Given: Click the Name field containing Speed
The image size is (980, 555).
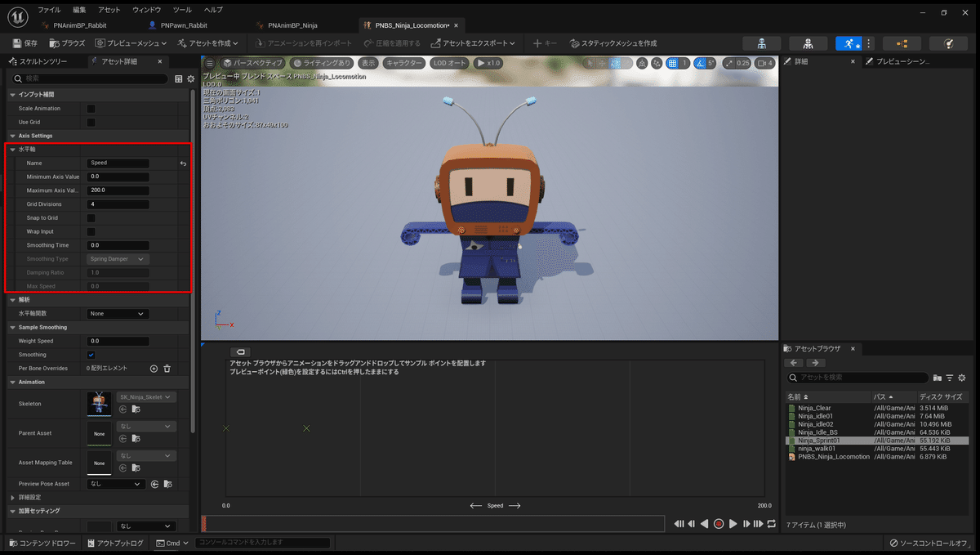Looking at the screenshot, I should click(x=118, y=163).
